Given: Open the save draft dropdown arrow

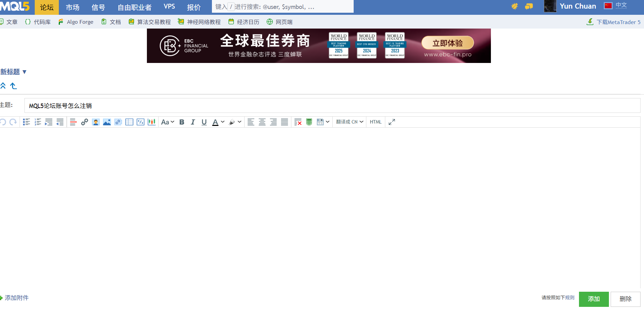Looking at the screenshot, I should [328, 122].
